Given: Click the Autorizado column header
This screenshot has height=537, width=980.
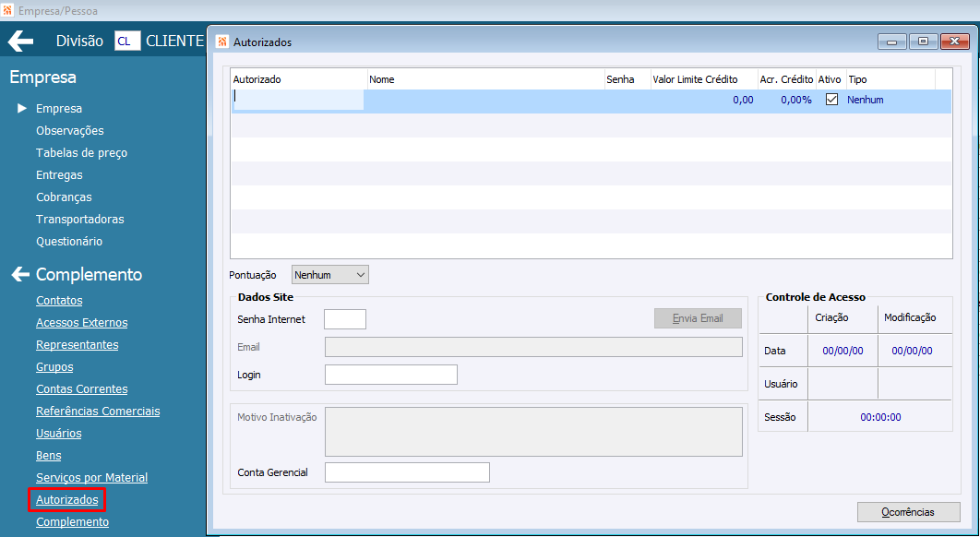Looking at the screenshot, I should point(299,79).
